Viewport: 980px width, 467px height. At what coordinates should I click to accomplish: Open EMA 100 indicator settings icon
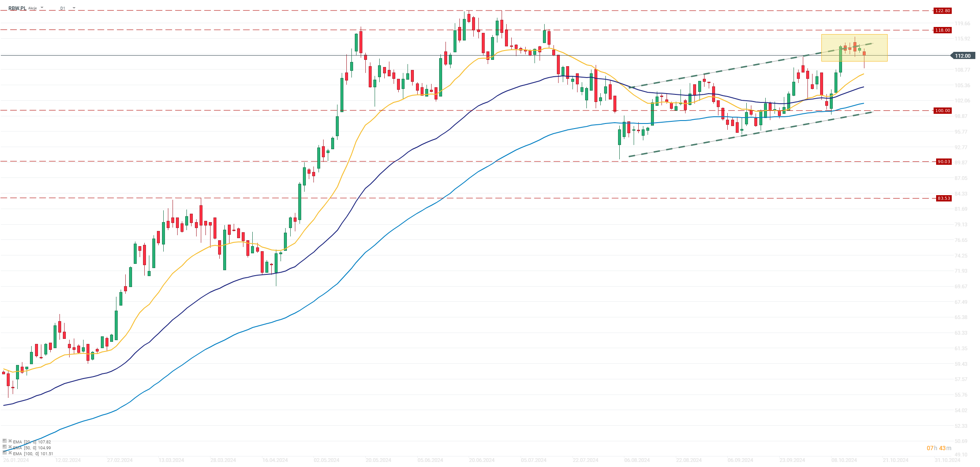point(5,453)
